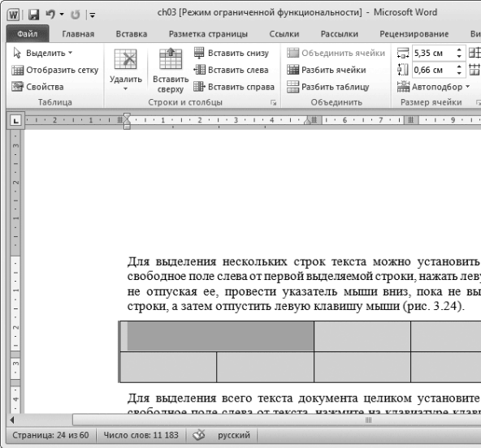Open Customize Quick Access Toolbar dropdown
The height and width of the screenshot is (448, 481).
(92, 15)
